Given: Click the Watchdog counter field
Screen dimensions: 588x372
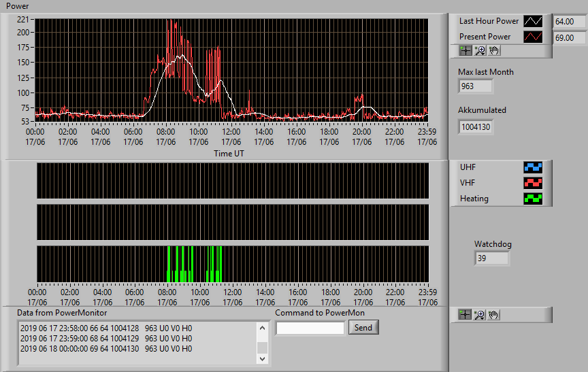Looking at the screenshot, I should [491, 258].
